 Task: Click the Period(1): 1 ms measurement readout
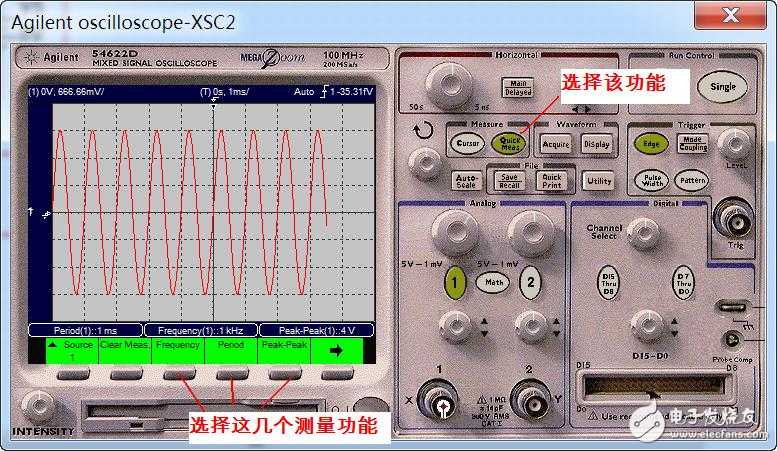pyautogui.click(x=85, y=331)
